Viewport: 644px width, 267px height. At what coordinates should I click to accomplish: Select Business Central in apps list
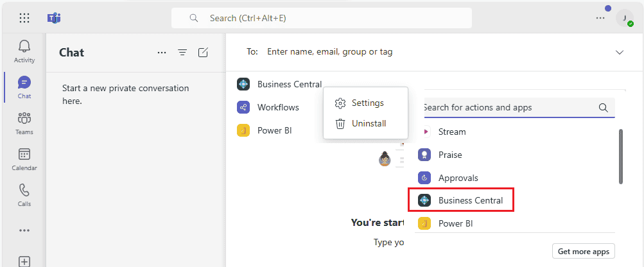[470, 201]
